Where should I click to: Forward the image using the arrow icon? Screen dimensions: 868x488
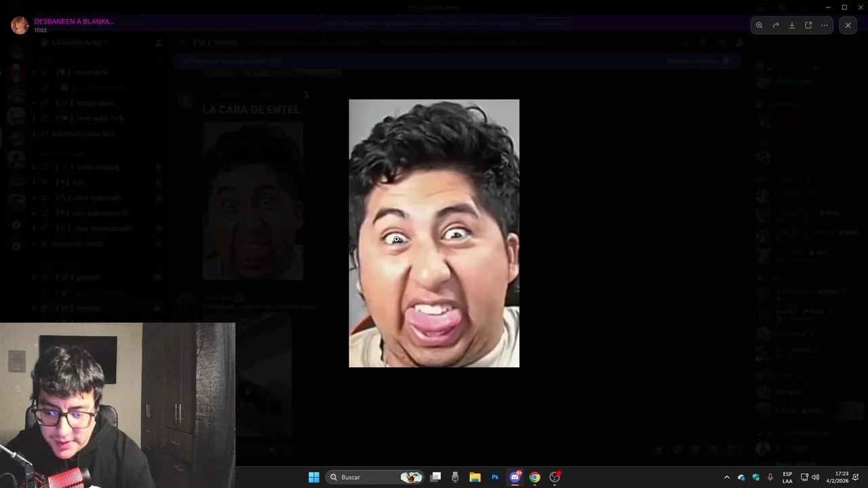pyautogui.click(x=776, y=25)
